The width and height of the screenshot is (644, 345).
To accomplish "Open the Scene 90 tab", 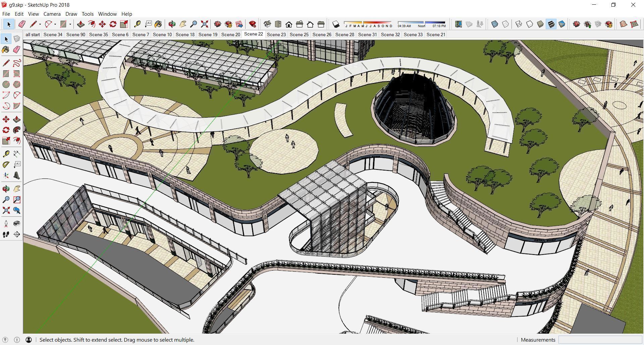I will coord(75,34).
